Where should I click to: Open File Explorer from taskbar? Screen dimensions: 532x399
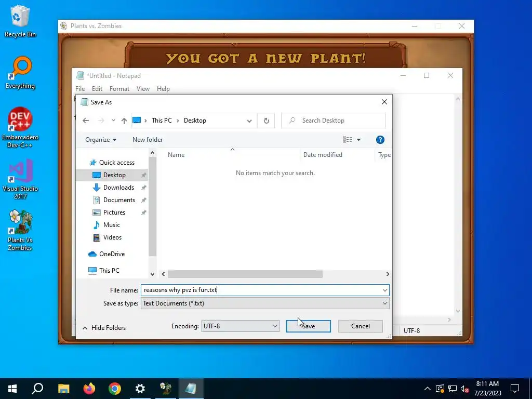(63, 389)
